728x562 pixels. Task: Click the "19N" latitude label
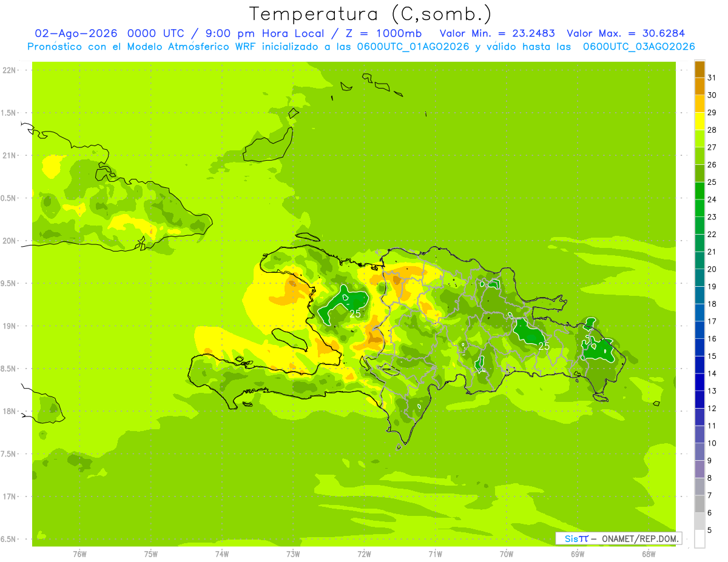click(x=10, y=326)
